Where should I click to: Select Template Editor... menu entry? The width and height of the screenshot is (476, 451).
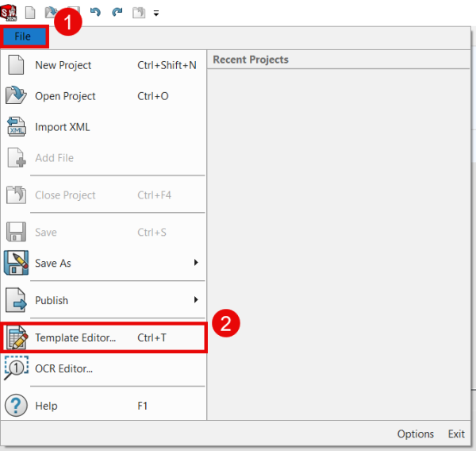point(75,337)
